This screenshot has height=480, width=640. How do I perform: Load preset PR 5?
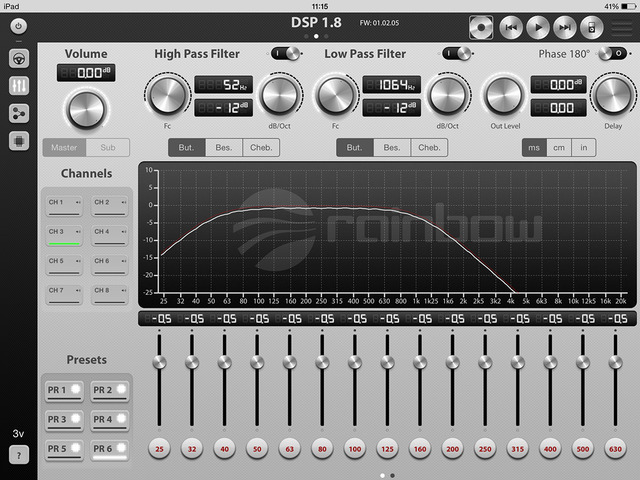pos(64,450)
